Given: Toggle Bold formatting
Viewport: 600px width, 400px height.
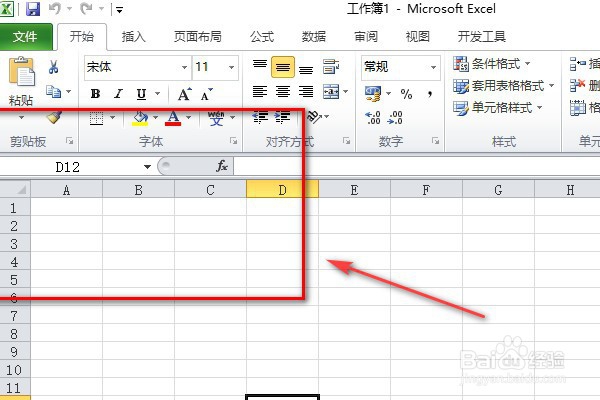Looking at the screenshot, I should tap(95, 94).
